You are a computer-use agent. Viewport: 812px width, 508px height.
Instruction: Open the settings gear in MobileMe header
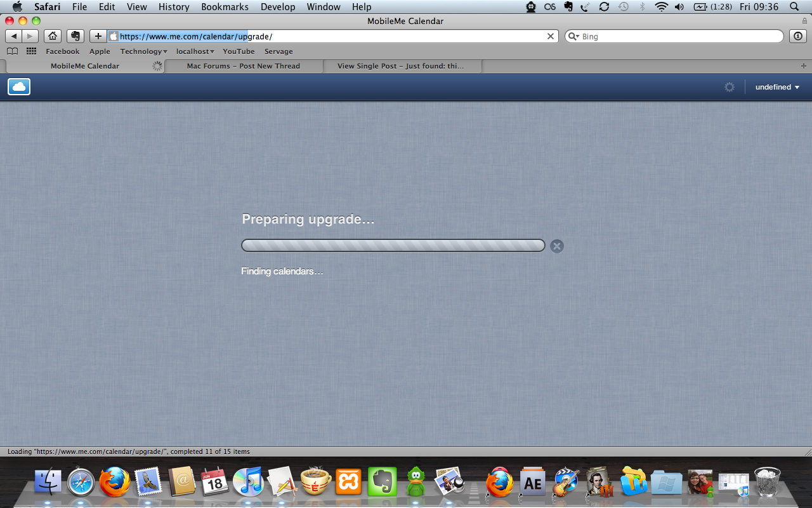click(730, 87)
